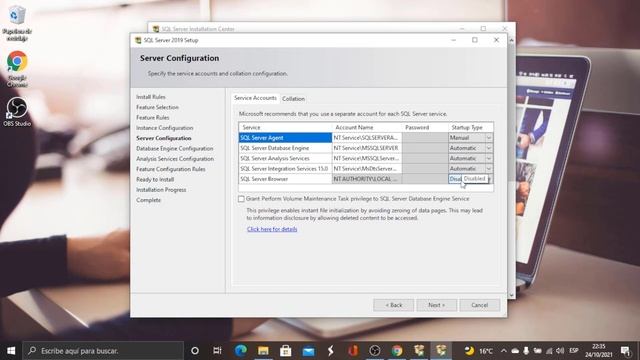
Task: Maximize the SQL Server 2019 Setup window
Action: click(475, 40)
